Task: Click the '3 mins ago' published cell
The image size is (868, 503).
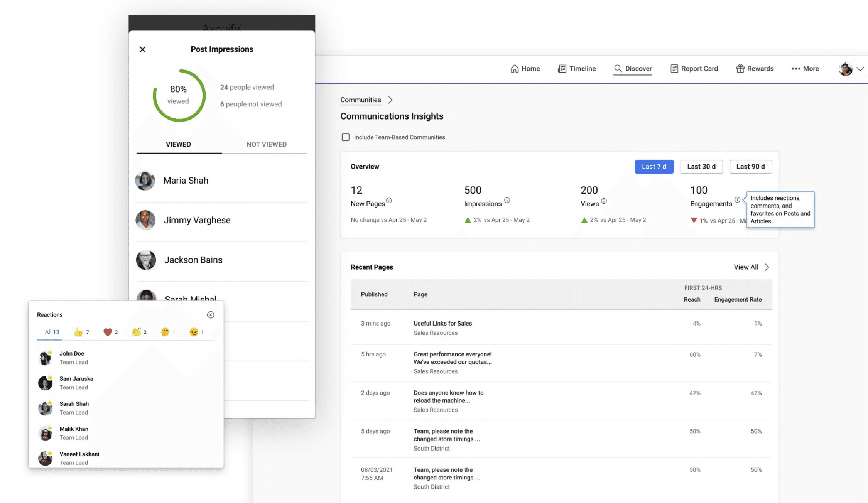Action: [x=375, y=324]
